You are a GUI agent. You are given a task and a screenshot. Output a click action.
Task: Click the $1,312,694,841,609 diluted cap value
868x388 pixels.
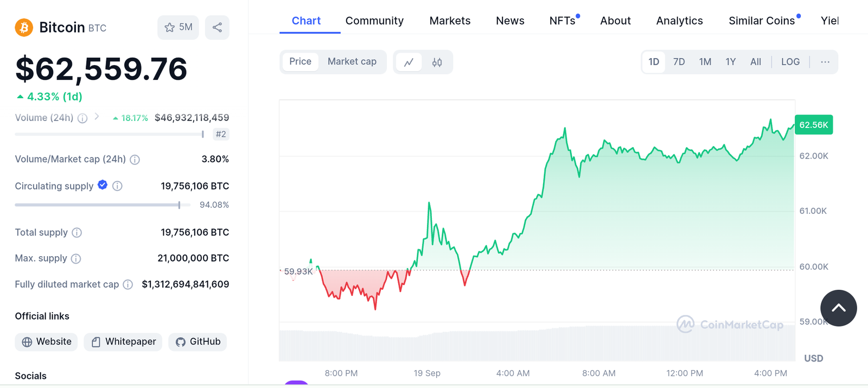point(186,284)
